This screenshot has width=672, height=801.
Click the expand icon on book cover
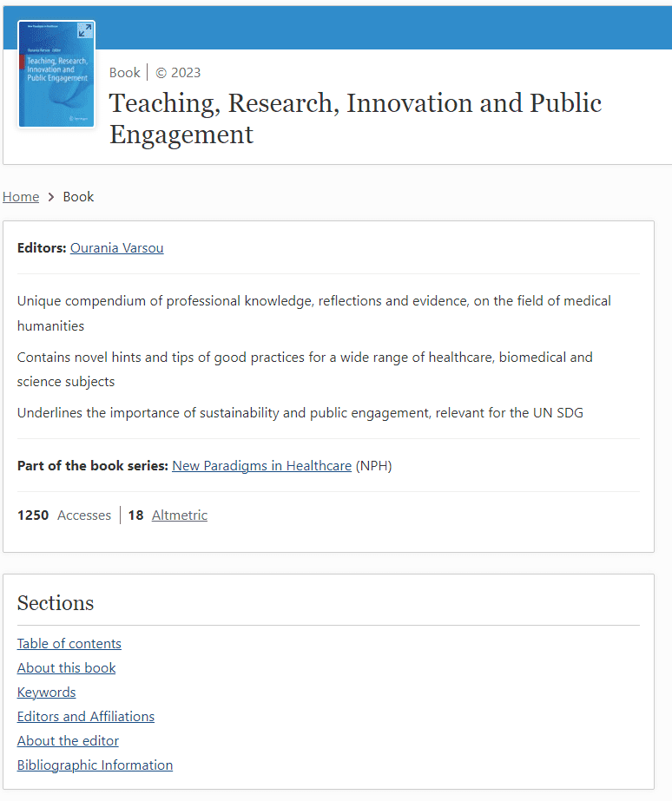(84, 31)
